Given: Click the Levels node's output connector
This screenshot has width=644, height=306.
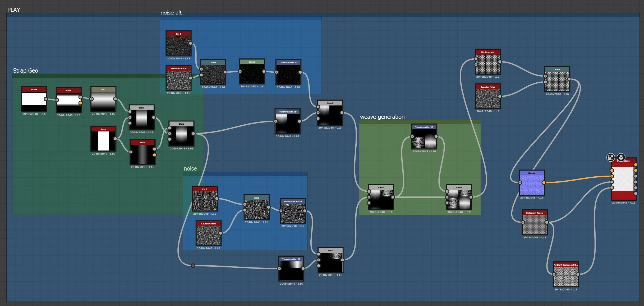Looking at the screenshot, I should click(x=264, y=72).
